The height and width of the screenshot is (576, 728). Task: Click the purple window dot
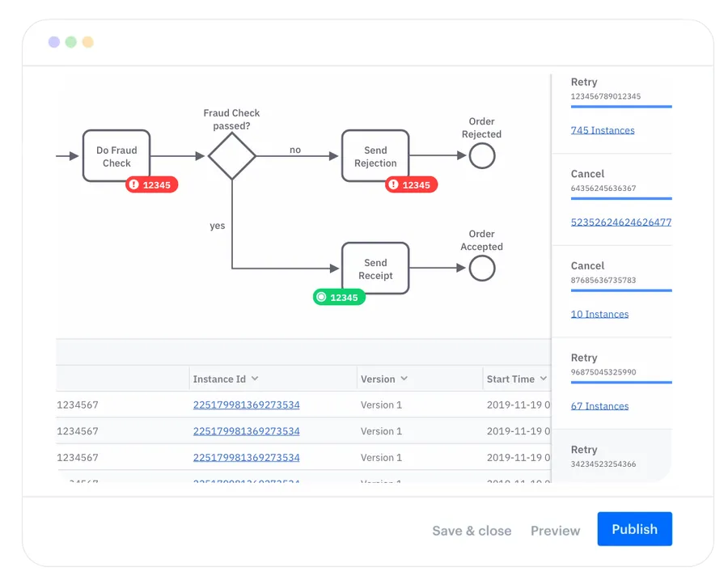pyautogui.click(x=54, y=42)
